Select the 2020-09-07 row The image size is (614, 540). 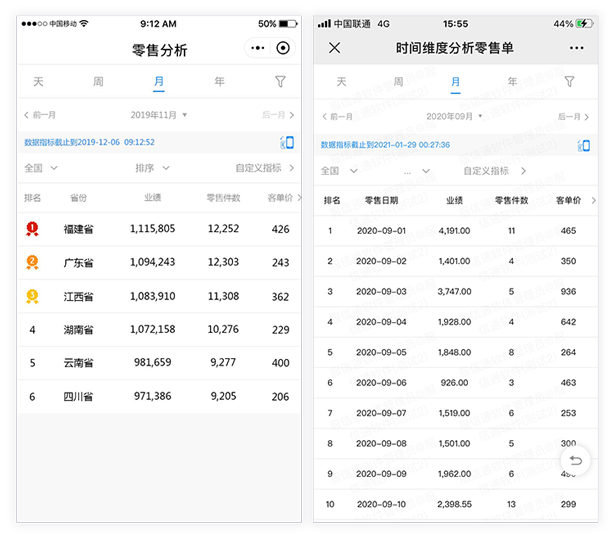[456, 413]
